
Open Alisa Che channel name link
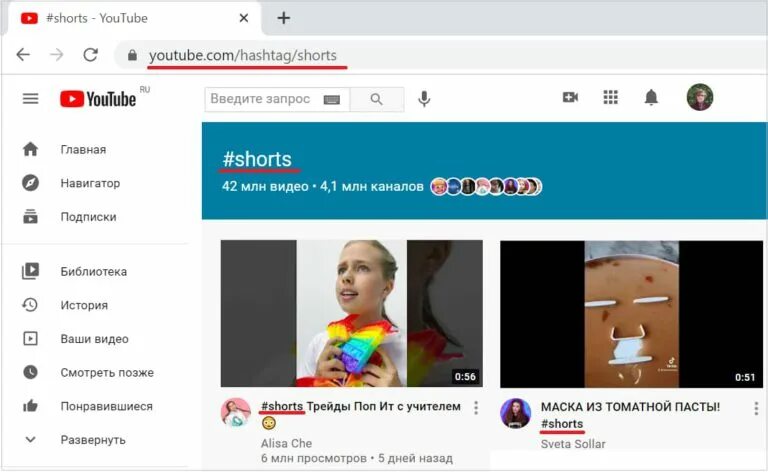click(287, 444)
